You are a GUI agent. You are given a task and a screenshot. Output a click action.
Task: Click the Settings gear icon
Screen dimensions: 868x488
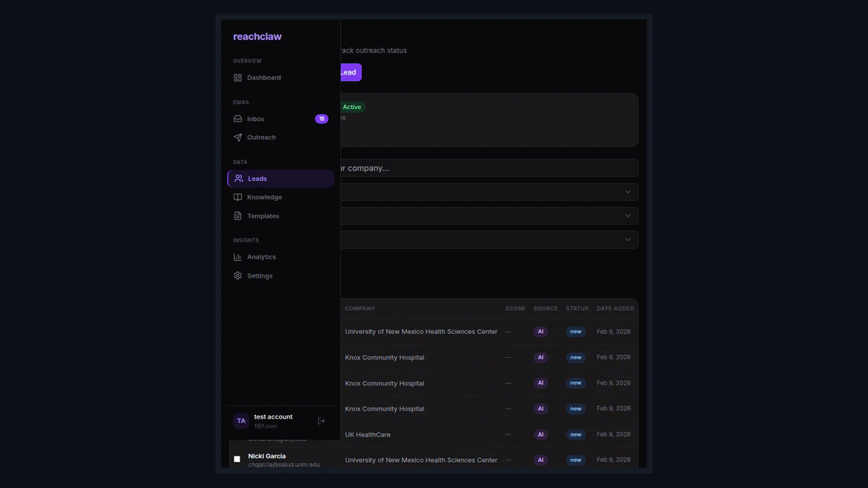click(238, 276)
